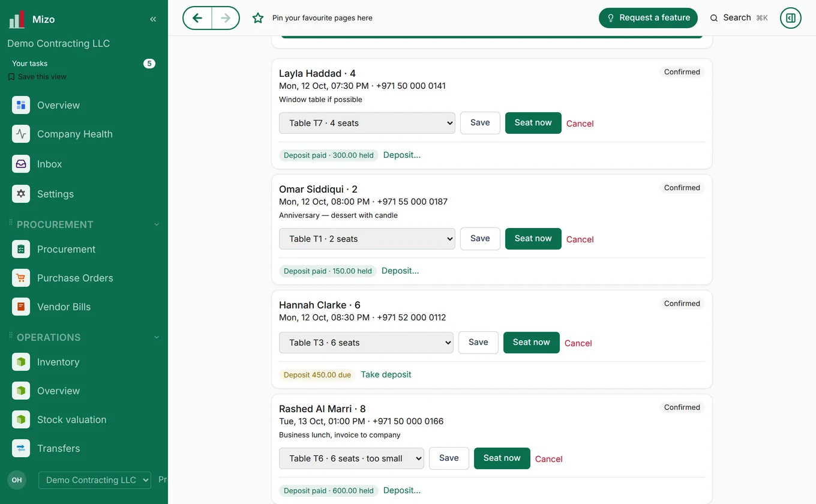The height and width of the screenshot is (504, 816).
Task: Seat Rashed Al Marri now
Action: [x=502, y=458]
